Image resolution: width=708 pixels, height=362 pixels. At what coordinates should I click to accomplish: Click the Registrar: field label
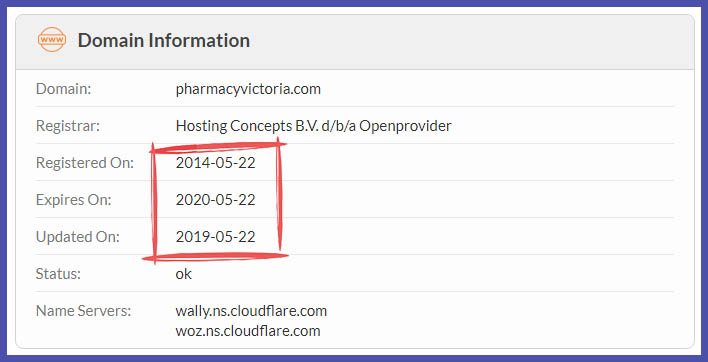(x=68, y=126)
